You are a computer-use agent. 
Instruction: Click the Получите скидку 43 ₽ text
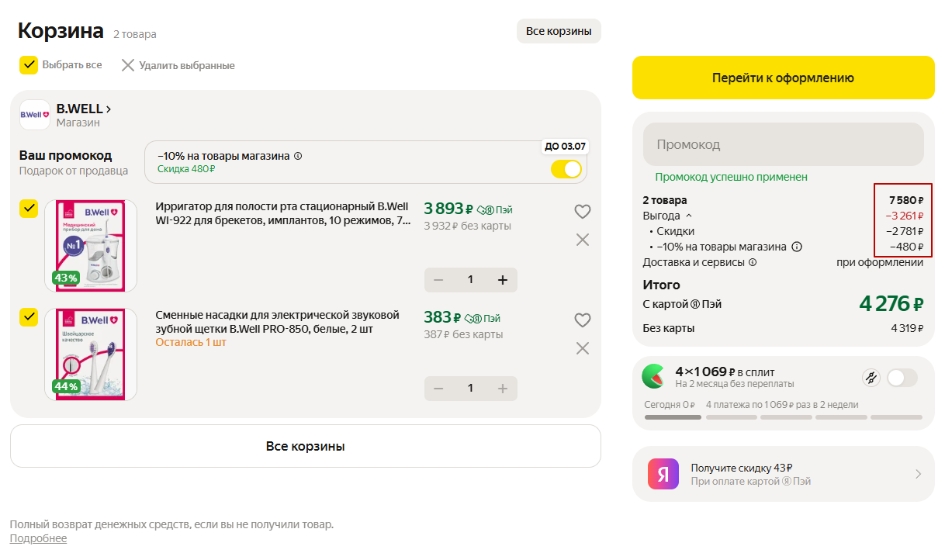(x=742, y=468)
